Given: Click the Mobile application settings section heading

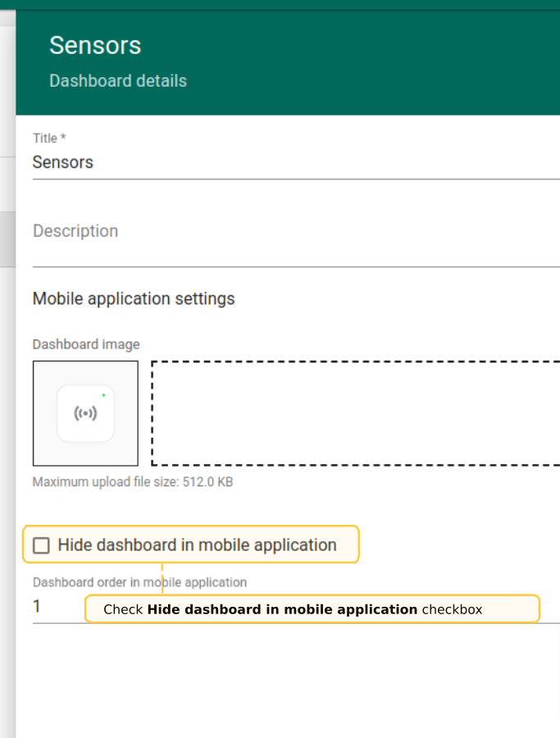Looking at the screenshot, I should [134, 298].
